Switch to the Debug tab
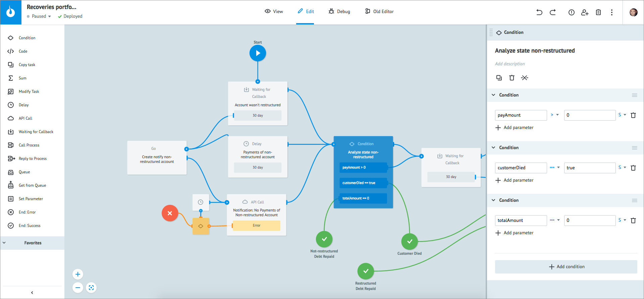Viewport: 644px width, 299px height. pyautogui.click(x=339, y=11)
